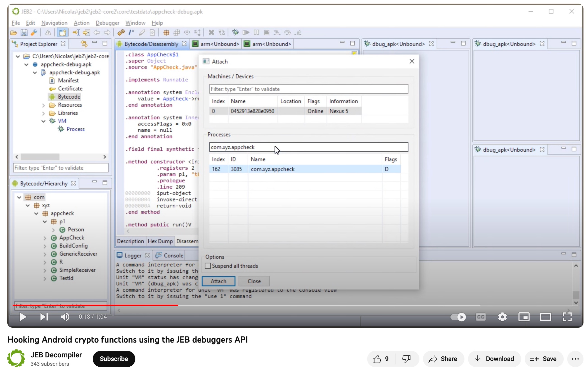The height and width of the screenshot is (370, 588).
Task: Click the warning triangle notifications icon
Action: pyautogui.click(x=48, y=33)
